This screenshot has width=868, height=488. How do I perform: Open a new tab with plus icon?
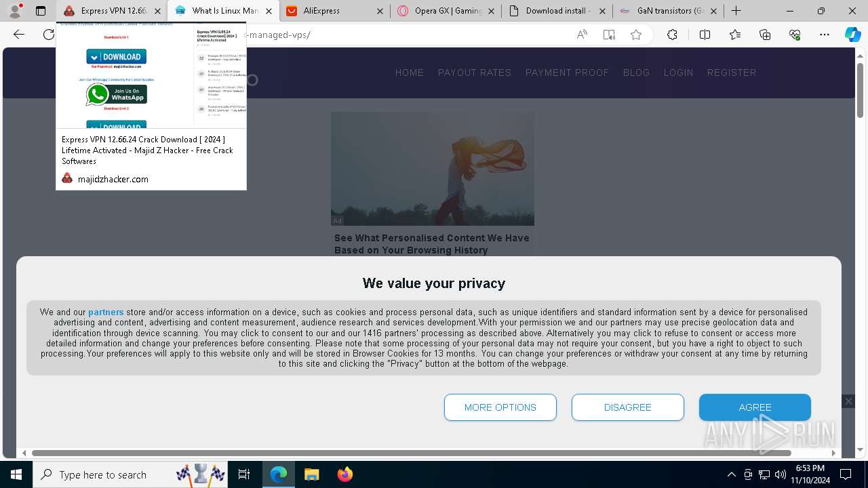click(x=736, y=11)
